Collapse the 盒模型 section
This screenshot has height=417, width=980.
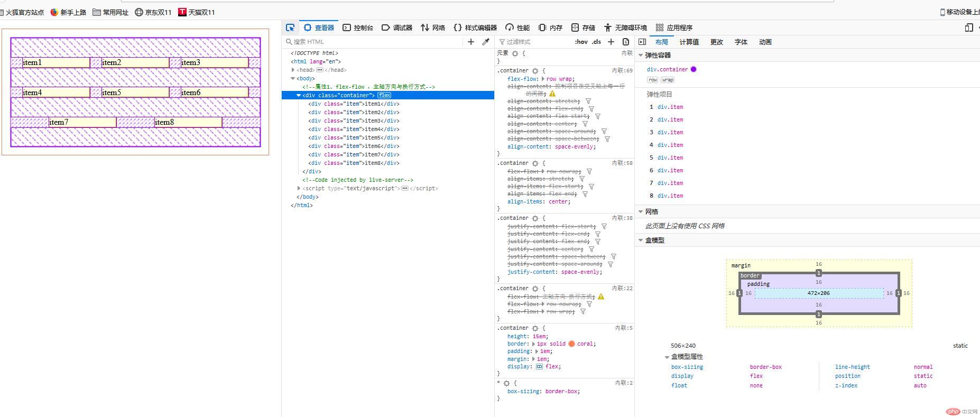coord(641,240)
